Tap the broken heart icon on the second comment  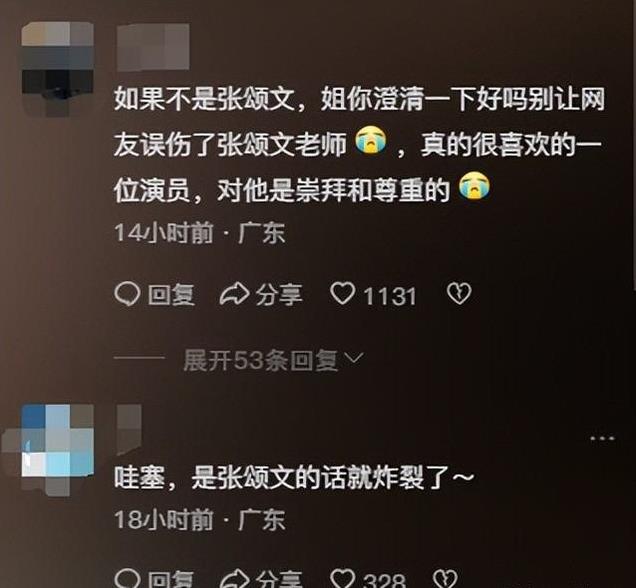445,579
